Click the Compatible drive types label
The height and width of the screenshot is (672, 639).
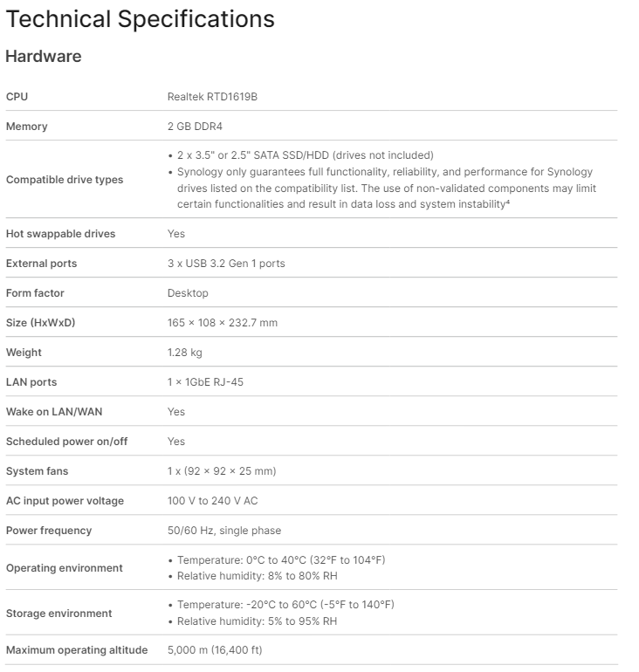click(65, 180)
